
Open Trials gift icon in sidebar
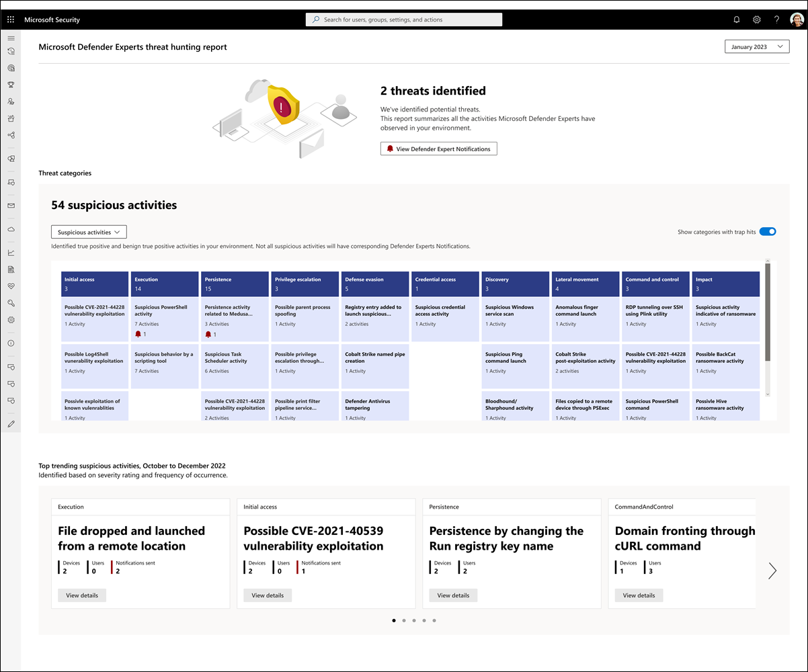point(11,118)
